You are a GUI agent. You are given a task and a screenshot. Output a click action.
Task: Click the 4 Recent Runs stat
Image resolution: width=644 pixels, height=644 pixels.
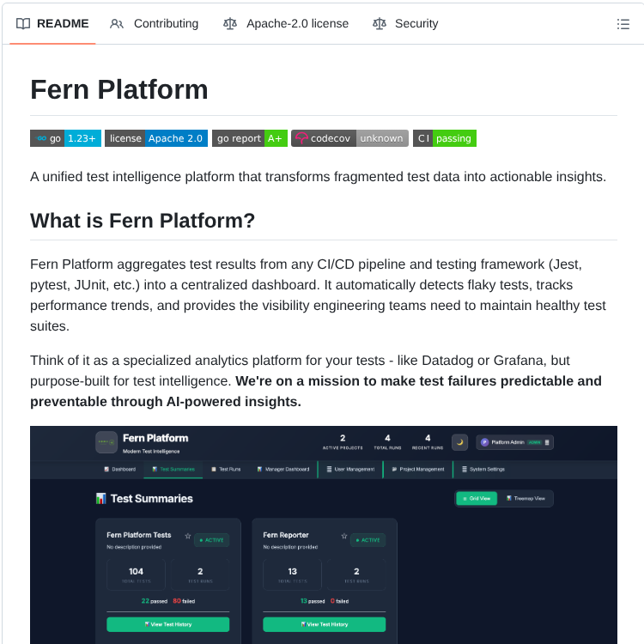(x=428, y=442)
